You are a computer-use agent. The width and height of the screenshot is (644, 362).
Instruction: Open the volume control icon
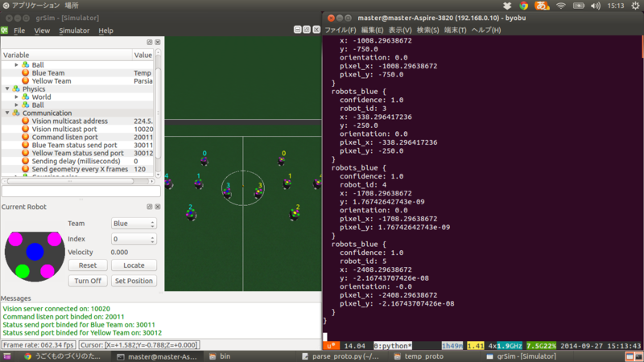pyautogui.click(x=596, y=6)
